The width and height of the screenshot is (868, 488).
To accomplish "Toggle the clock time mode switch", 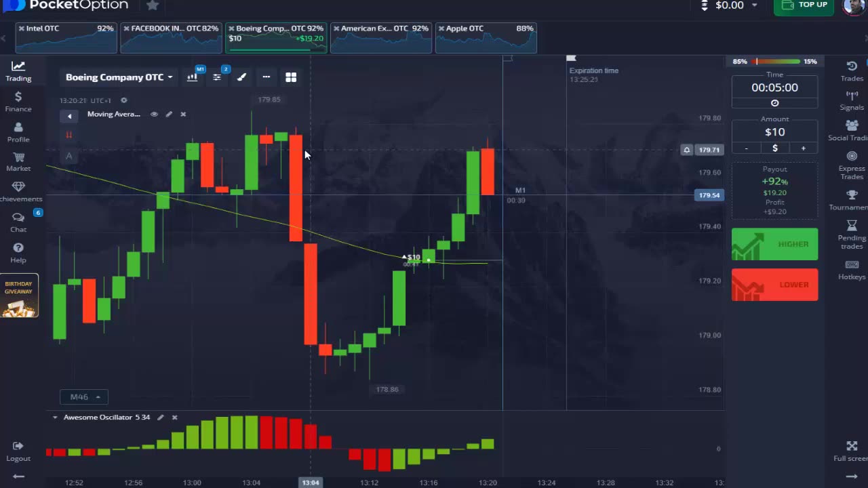I will 774,103.
